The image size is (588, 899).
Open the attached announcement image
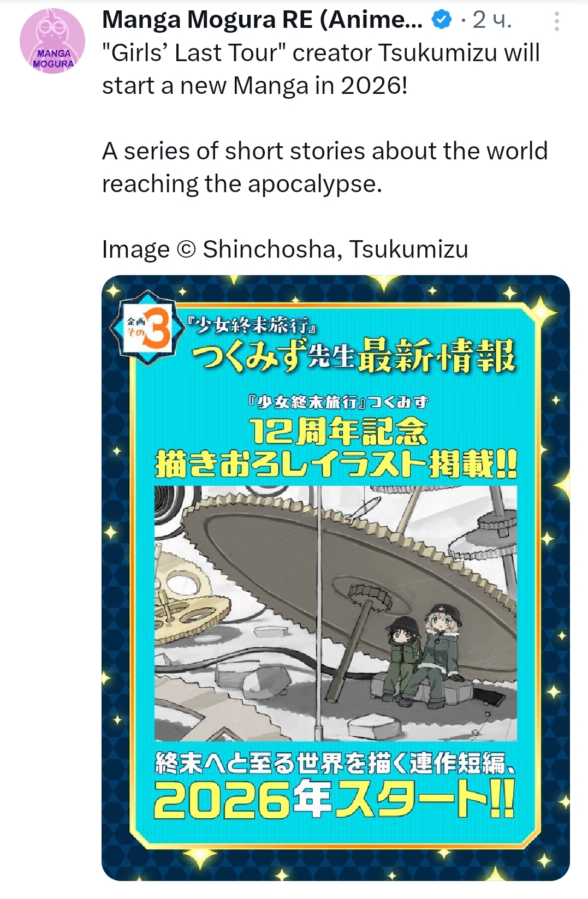click(336, 577)
